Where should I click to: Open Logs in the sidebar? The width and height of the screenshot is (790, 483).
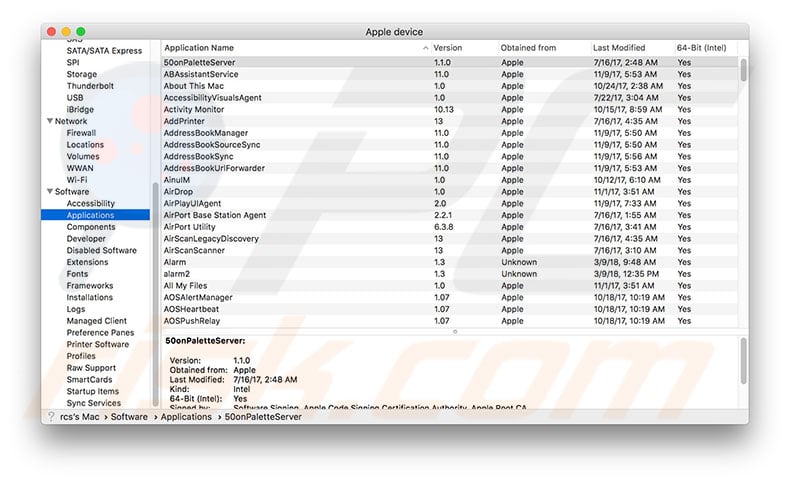coord(76,309)
